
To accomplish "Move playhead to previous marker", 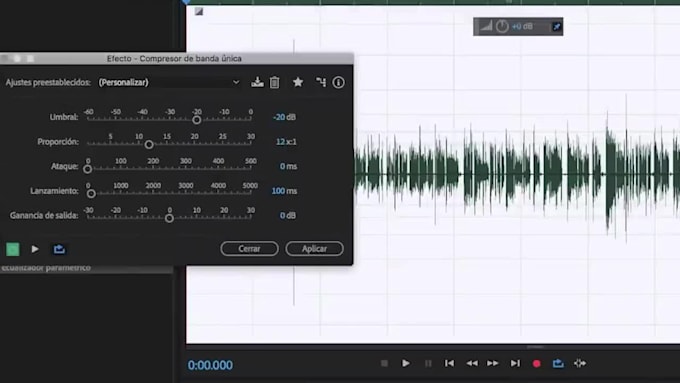I will [x=450, y=363].
